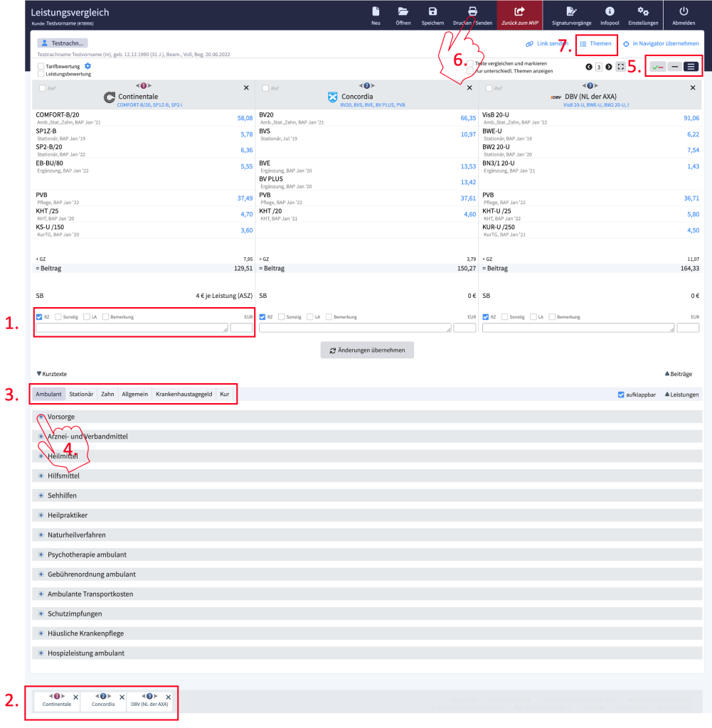Expand the Hilfsmittel section
This screenshot has height=728, width=712.
point(41,476)
